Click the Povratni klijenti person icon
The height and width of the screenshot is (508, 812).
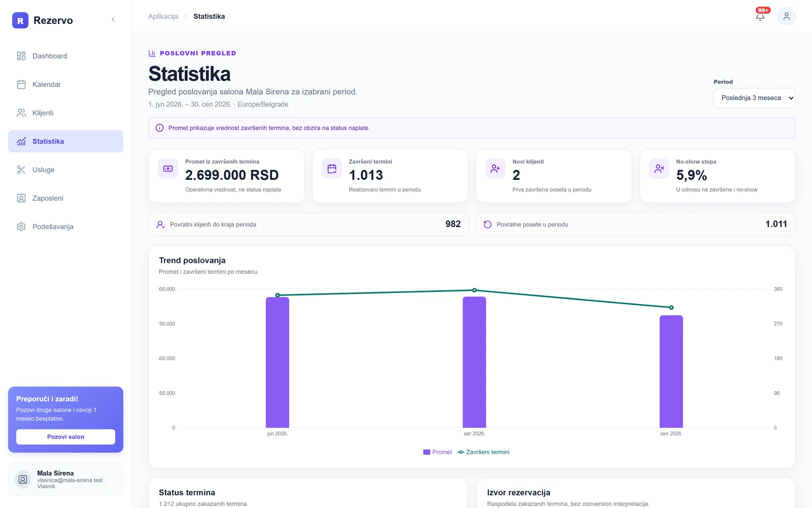[x=160, y=225]
